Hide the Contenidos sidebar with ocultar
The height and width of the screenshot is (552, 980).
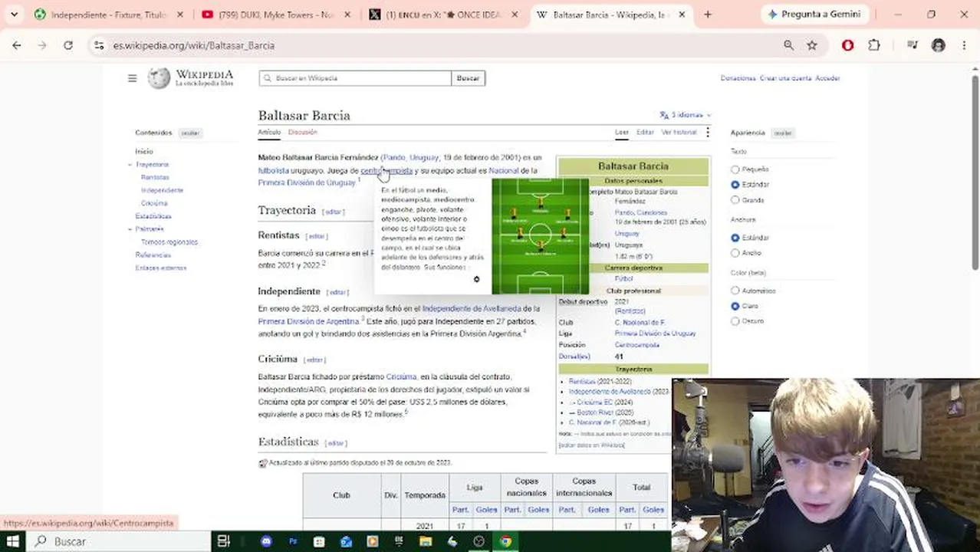[x=189, y=133]
